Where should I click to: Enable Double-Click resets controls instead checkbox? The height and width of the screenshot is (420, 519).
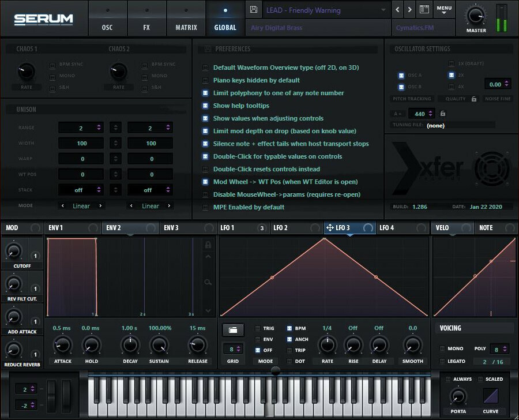(x=205, y=169)
